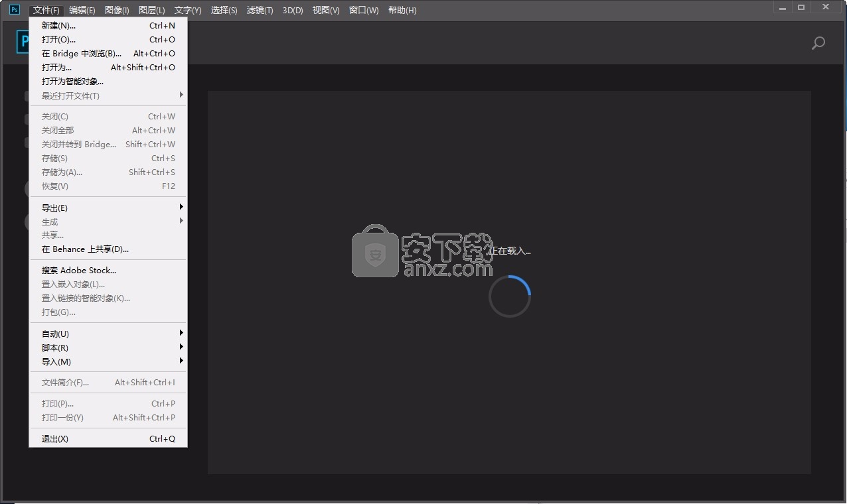Click 存储为(A)... menu entry
Image resolution: width=847 pixels, height=504 pixels.
pyautogui.click(x=108, y=172)
